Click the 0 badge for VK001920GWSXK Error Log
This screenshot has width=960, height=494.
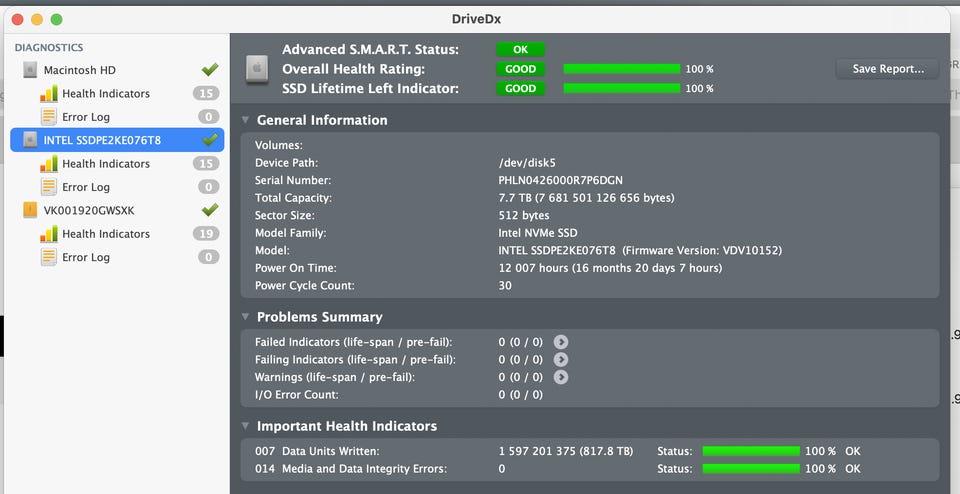(x=209, y=257)
